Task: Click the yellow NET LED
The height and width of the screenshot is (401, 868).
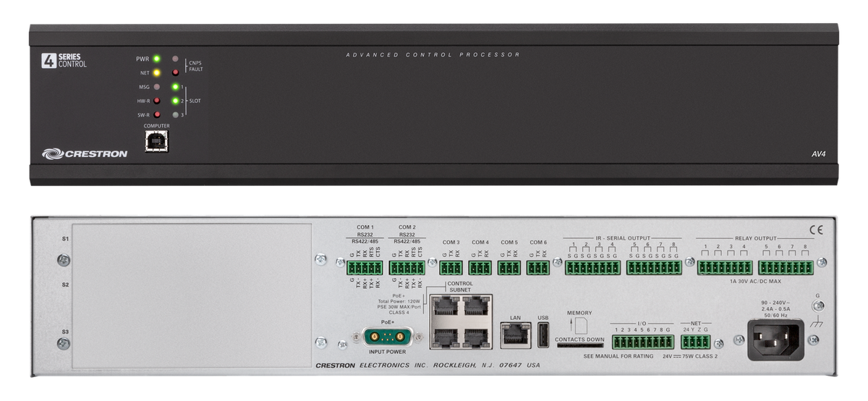Action: click(156, 72)
